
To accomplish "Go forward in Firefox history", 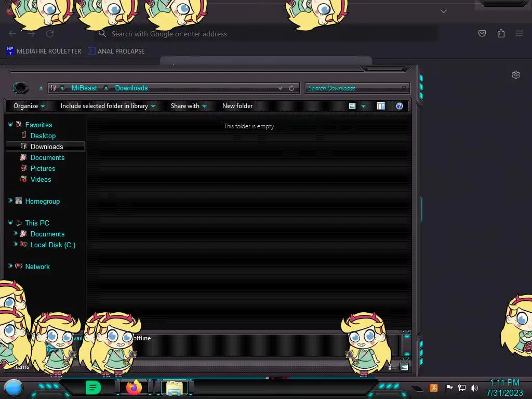I will 31,34.
